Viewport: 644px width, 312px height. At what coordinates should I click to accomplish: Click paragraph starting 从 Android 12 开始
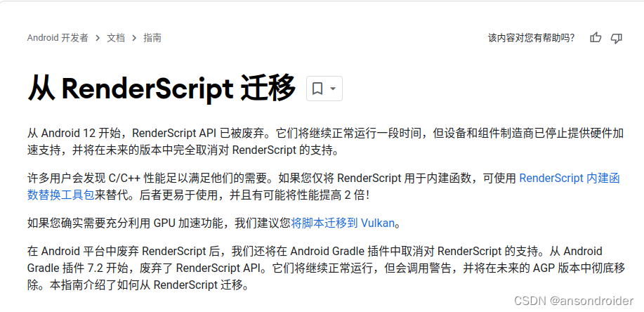(x=325, y=141)
